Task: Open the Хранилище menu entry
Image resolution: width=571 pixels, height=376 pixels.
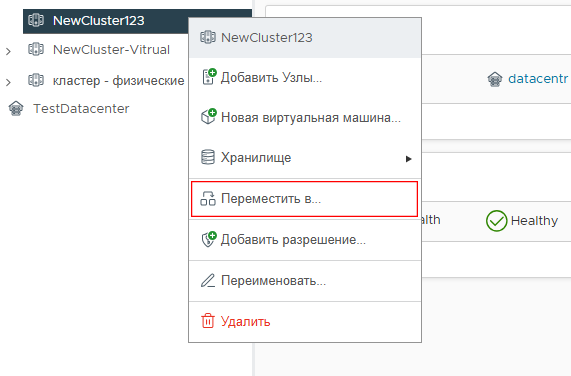Action: click(x=305, y=158)
